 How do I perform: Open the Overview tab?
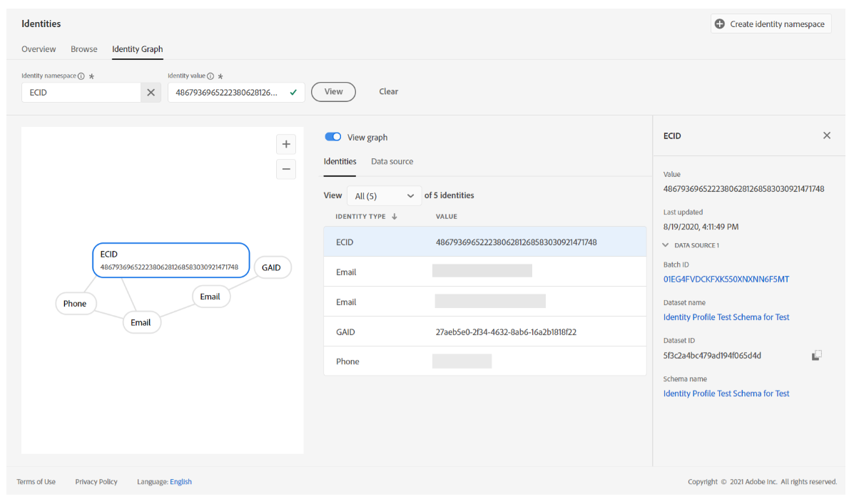pyautogui.click(x=39, y=48)
